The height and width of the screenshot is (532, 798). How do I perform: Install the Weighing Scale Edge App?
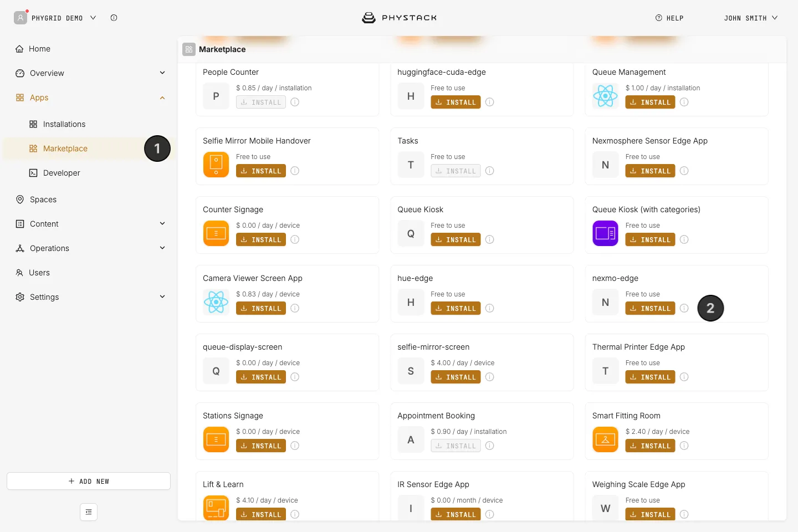click(x=650, y=514)
